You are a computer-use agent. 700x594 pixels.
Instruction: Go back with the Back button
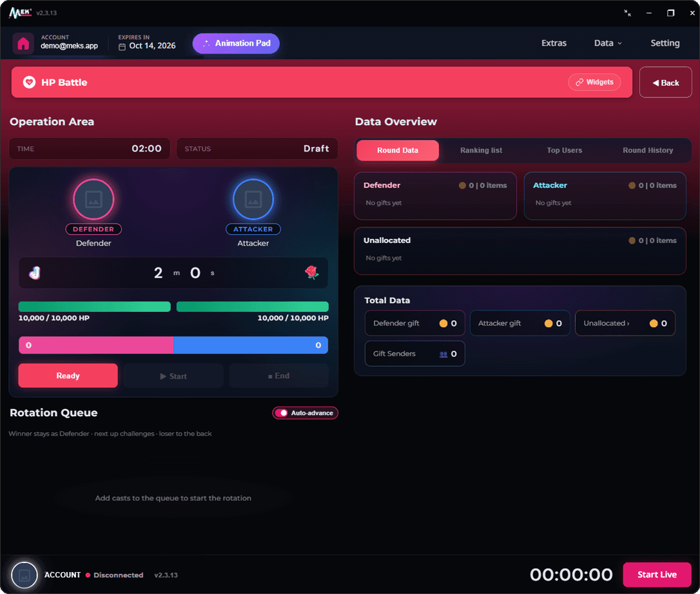coord(666,82)
